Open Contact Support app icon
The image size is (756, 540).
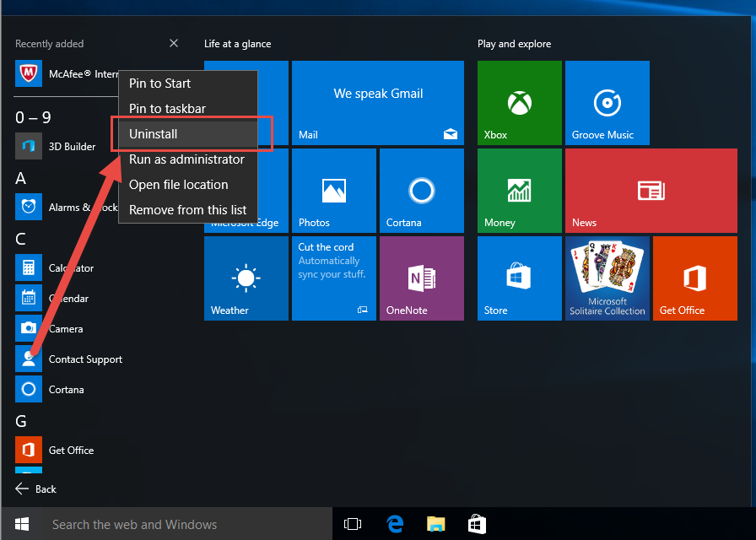[29, 359]
